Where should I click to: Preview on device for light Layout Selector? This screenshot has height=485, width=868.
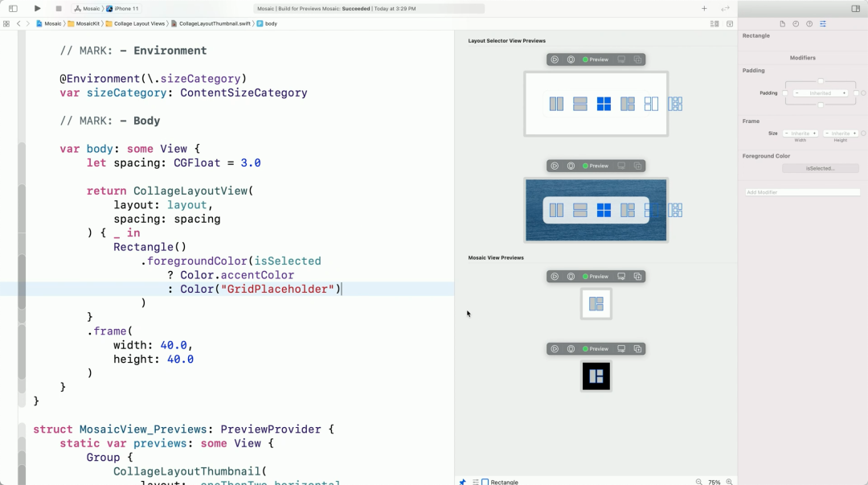point(621,60)
